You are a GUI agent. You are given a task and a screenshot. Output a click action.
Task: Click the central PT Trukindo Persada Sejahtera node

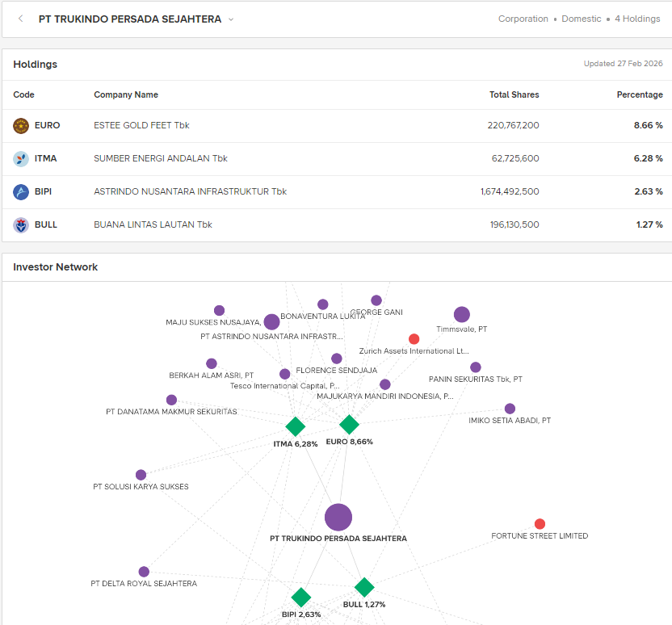[338, 518]
